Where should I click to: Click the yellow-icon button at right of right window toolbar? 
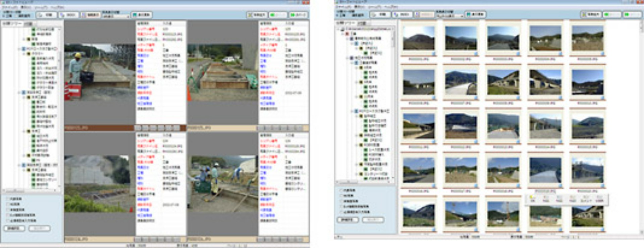591,14
